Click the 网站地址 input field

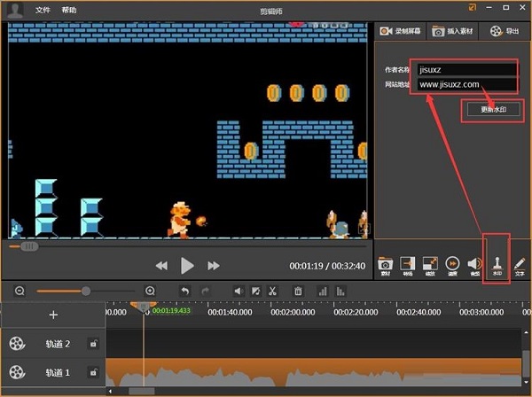466,85
